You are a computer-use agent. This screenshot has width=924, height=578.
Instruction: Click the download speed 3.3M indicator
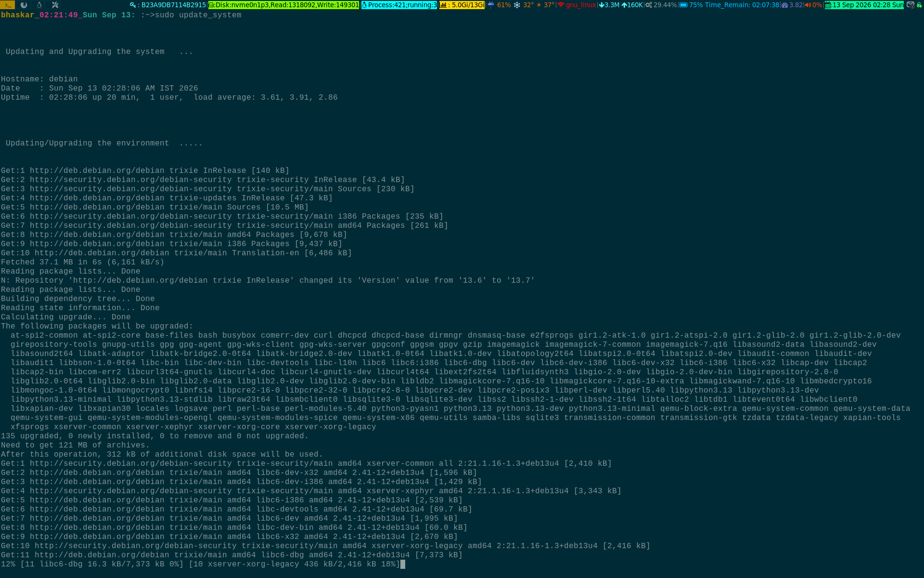pos(609,5)
